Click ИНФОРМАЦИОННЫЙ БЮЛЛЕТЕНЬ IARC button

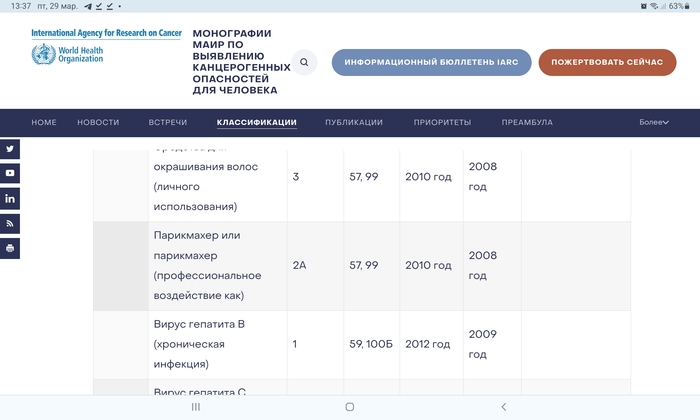tap(431, 62)
